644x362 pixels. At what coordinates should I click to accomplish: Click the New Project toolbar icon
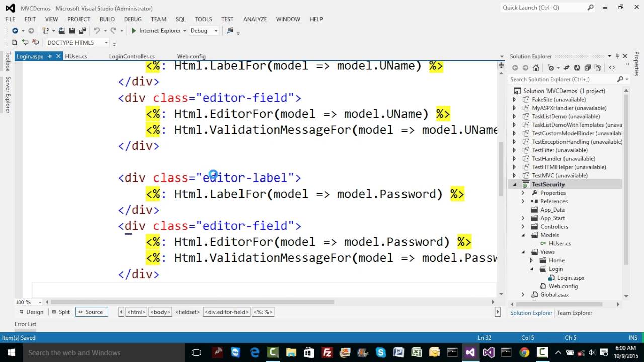(x=46, y=31)
